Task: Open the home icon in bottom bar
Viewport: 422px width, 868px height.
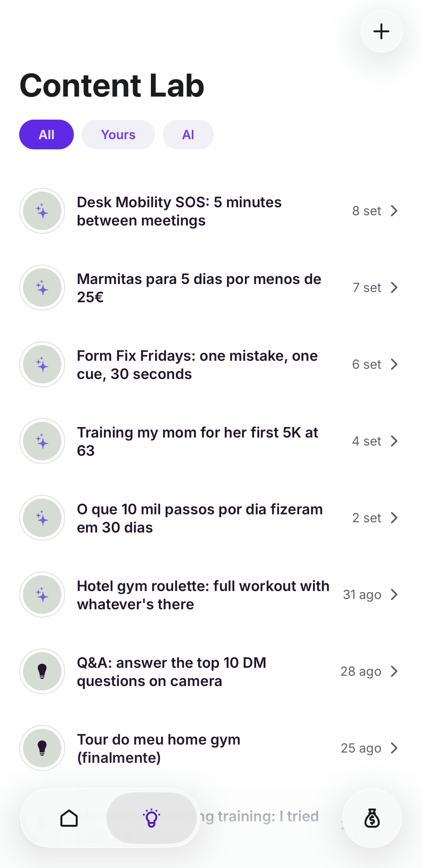Action: pyautogui.click(x=69, y=818)
